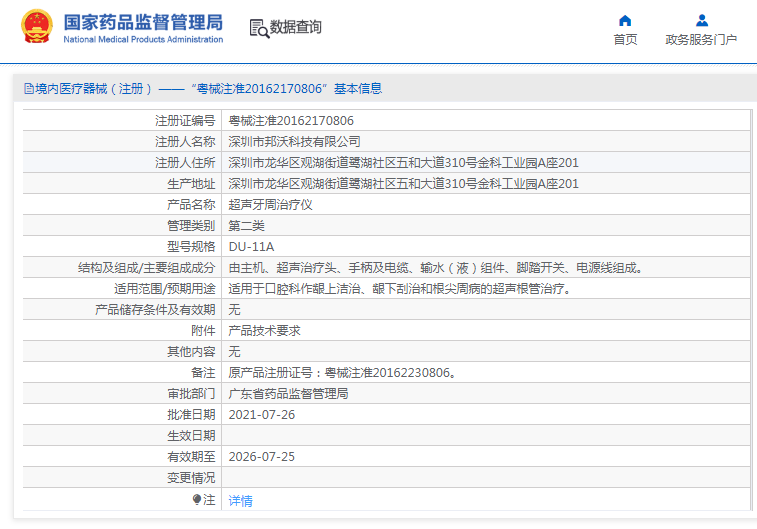The height and width of the screenshot is (529, 757).
Task: Click the 备注 label
Action: pos(203,373)
